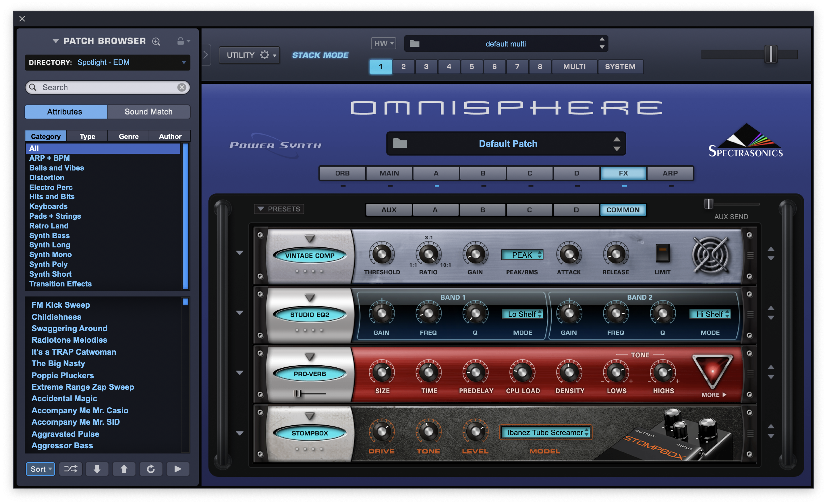
Task: Select part 5 button
Action: pos(472,66)
